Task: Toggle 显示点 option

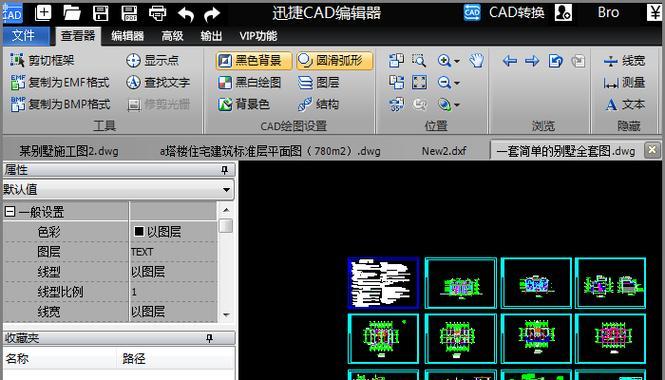Action: coord(153,60)
